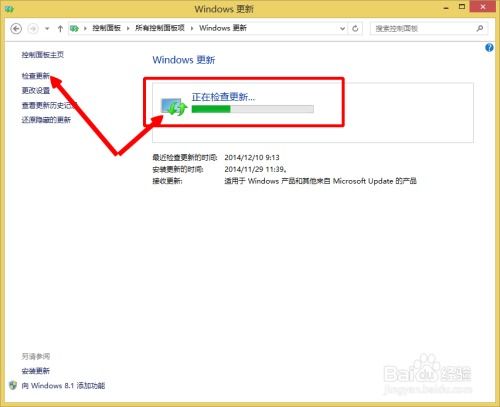Viewport: 500px width, 407px height.
Task: Click the Forward navigation arrow
Action: point(33,29)
